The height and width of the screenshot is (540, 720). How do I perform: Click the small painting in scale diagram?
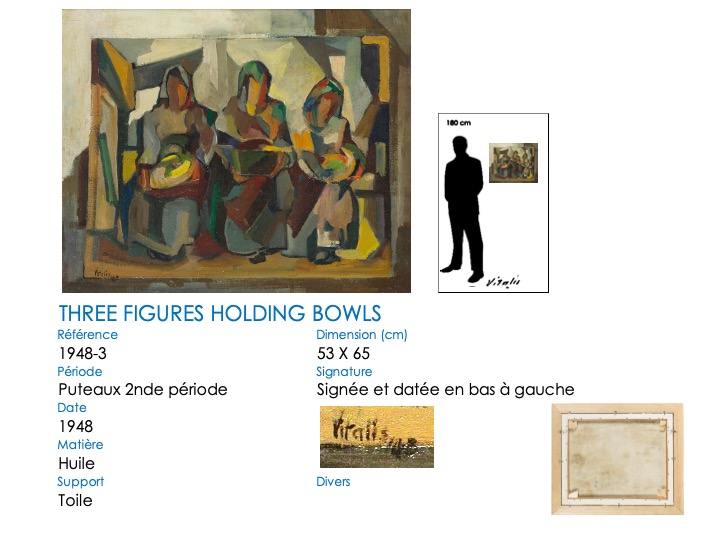[x=513, y=163]
